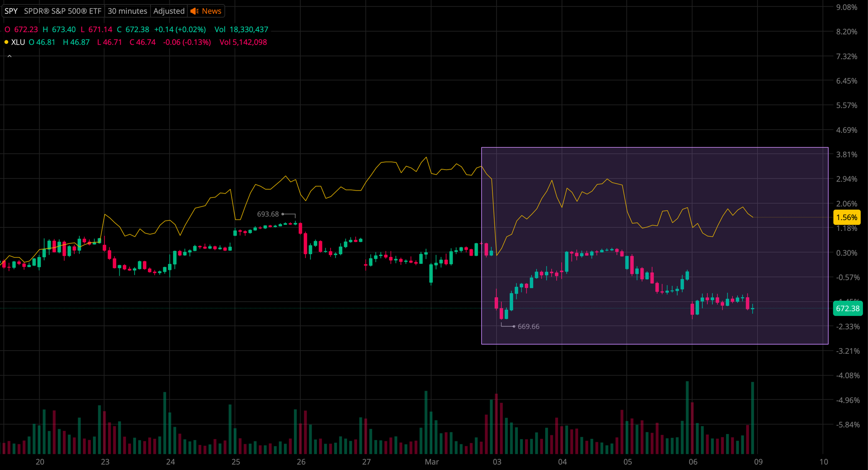Open the orange News link
Screen dimensions: 868x470
click(211, 11)
